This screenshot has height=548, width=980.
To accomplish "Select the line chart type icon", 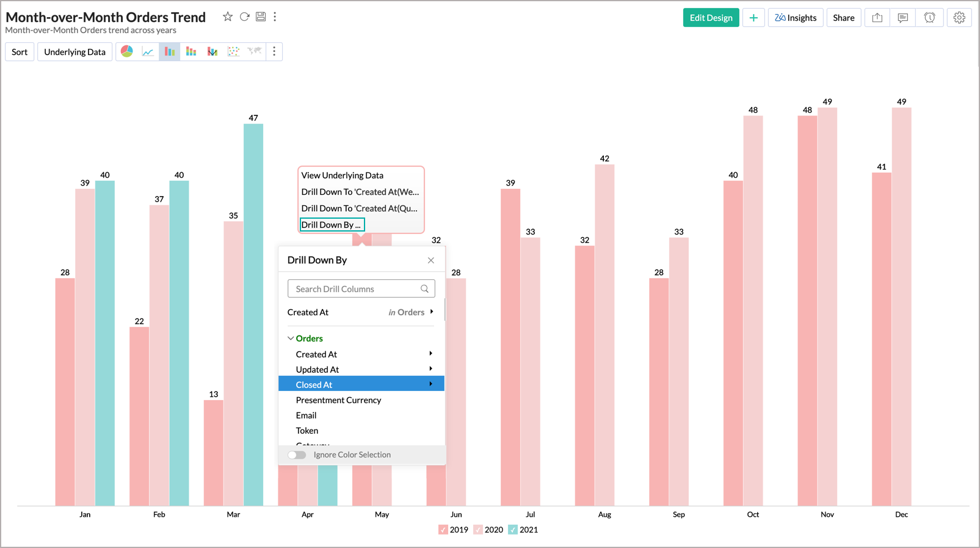I will tap(148, 51).
